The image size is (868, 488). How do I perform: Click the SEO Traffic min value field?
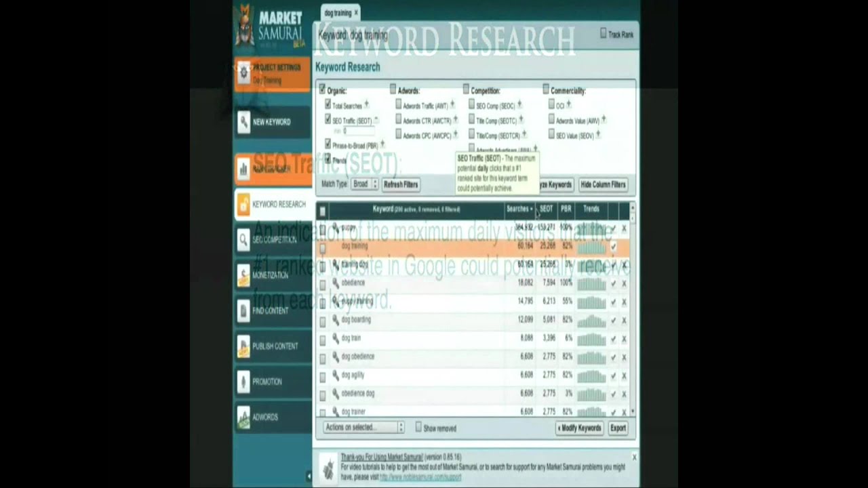[359, 131]
